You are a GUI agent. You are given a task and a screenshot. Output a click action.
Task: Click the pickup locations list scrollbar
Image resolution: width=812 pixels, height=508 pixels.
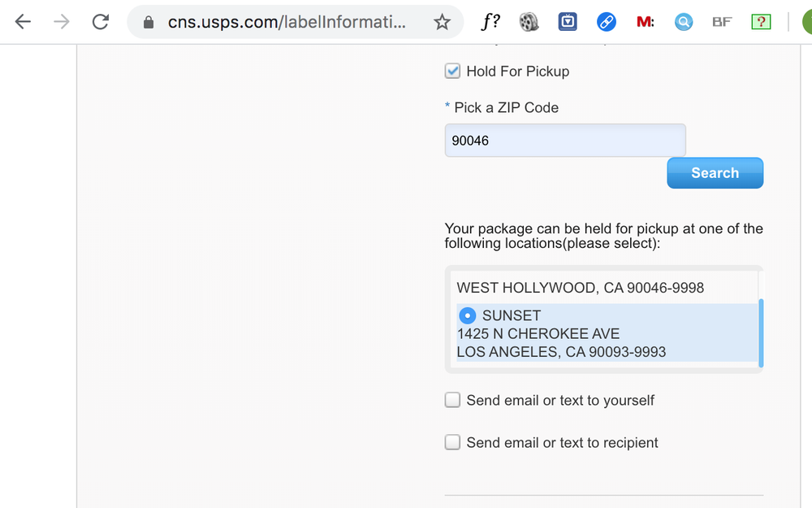[760, 333]
